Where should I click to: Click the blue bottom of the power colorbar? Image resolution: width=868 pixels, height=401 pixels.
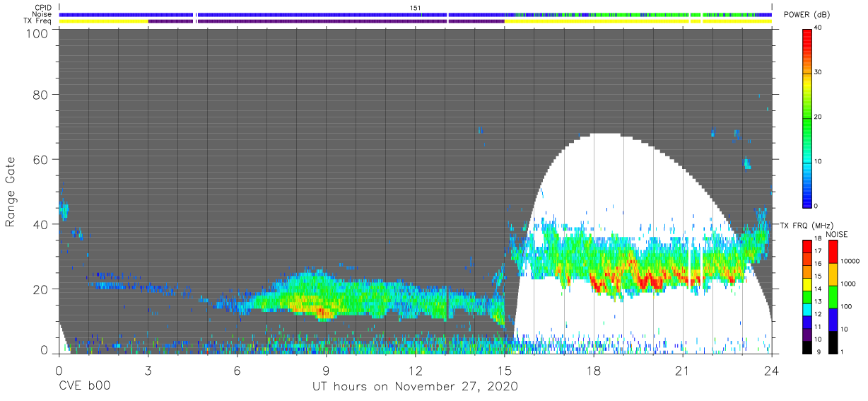[807, 200]
